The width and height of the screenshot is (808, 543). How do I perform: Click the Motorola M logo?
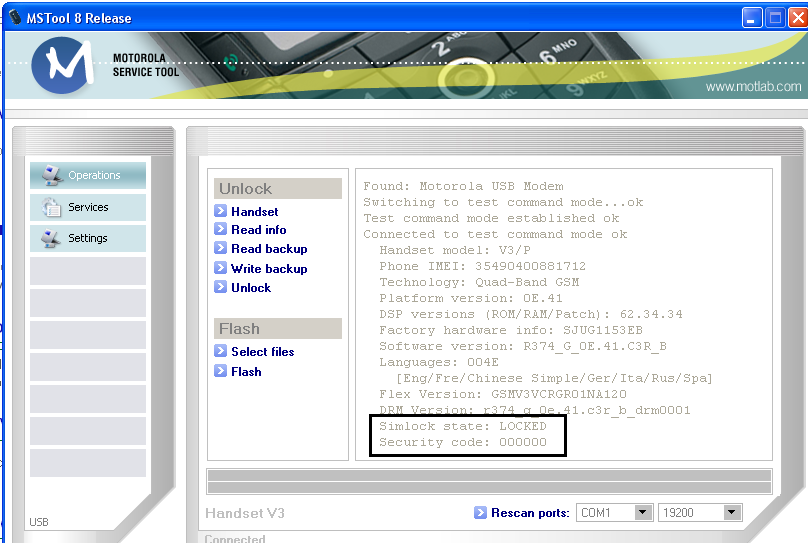click(x=63, y=65)
